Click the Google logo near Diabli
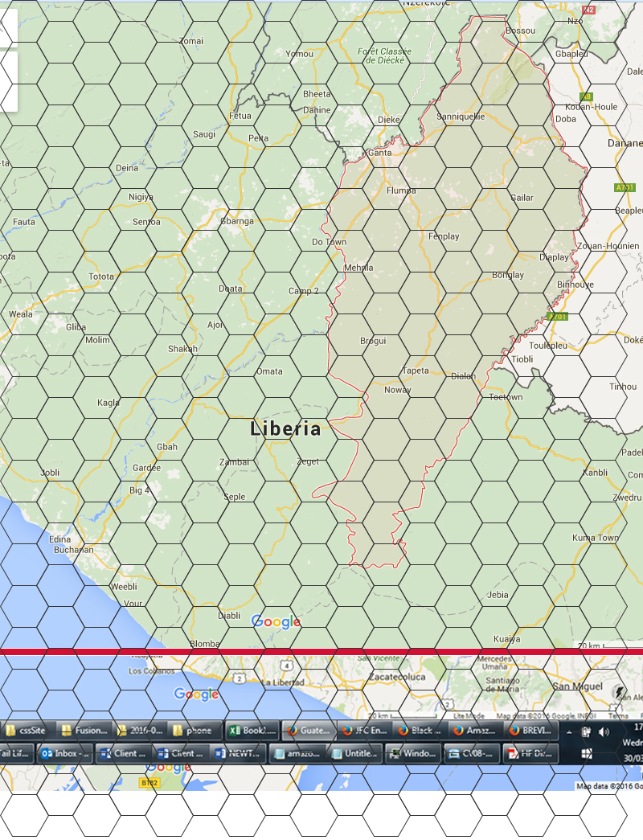 [276, 621]
